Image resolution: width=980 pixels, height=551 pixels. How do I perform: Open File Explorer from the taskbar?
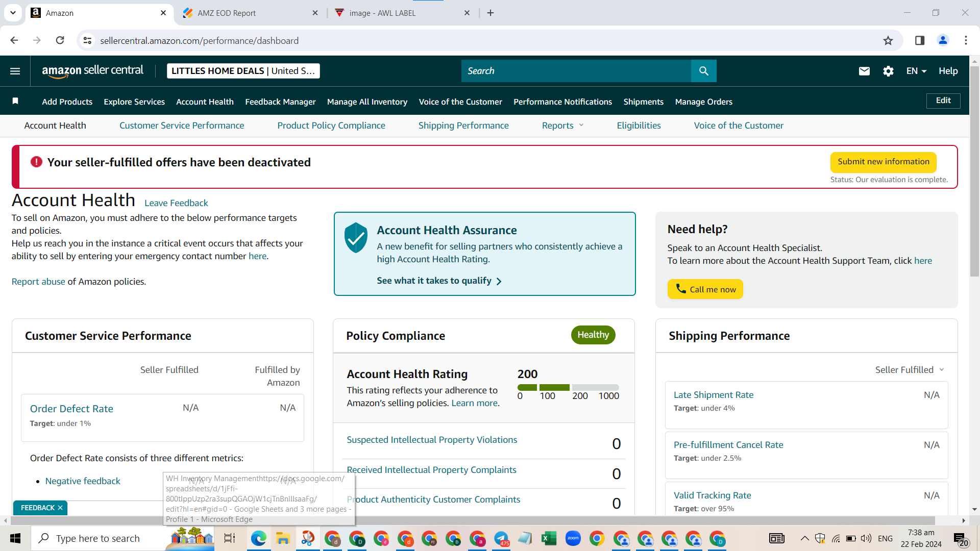click(282, 538)
